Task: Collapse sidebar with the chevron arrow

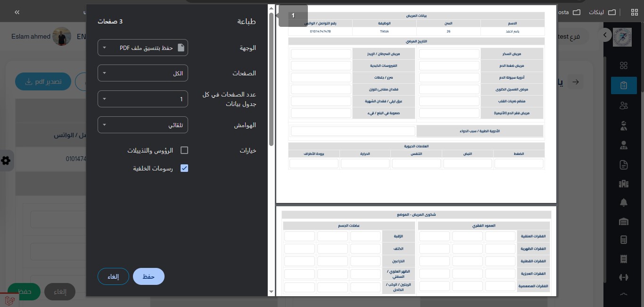Action: [x=605, y=35]
